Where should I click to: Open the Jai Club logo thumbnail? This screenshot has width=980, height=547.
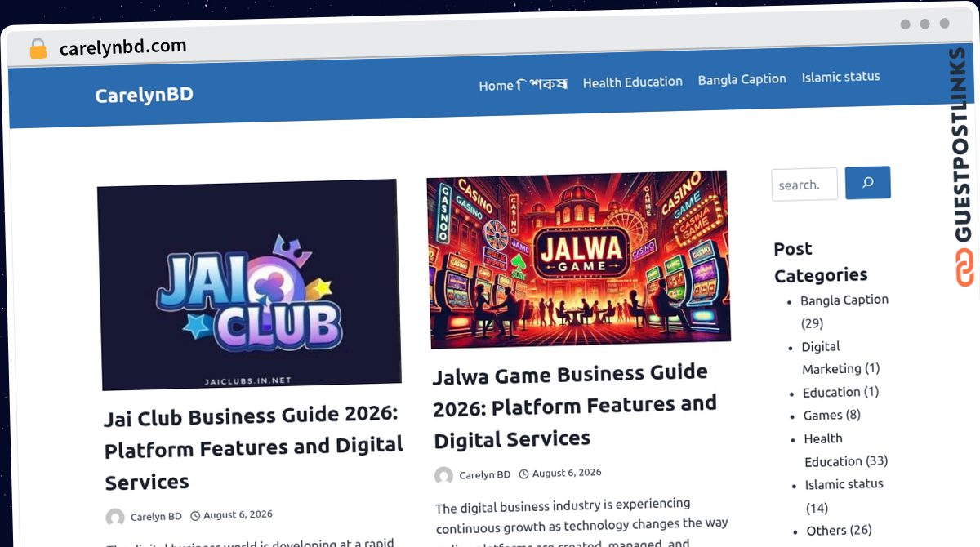(249, 284)
